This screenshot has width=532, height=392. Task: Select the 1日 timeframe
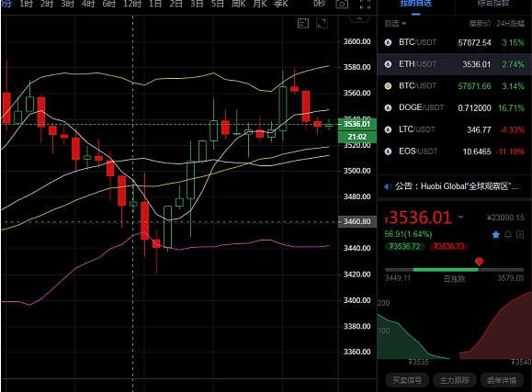155,4
